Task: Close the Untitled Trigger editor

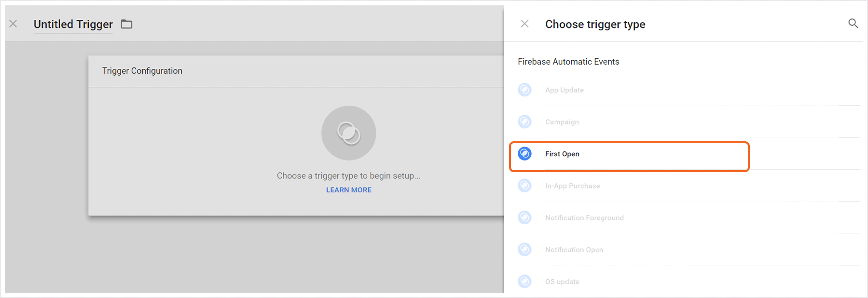Action: click(x=13, y=24)
